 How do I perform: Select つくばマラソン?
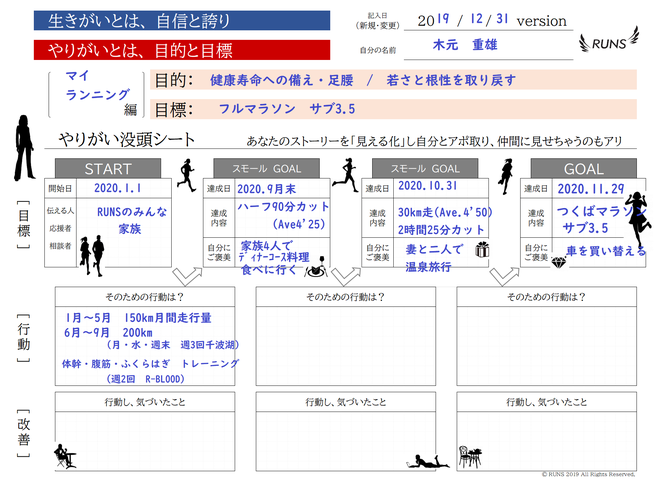[x=602, y=211]
